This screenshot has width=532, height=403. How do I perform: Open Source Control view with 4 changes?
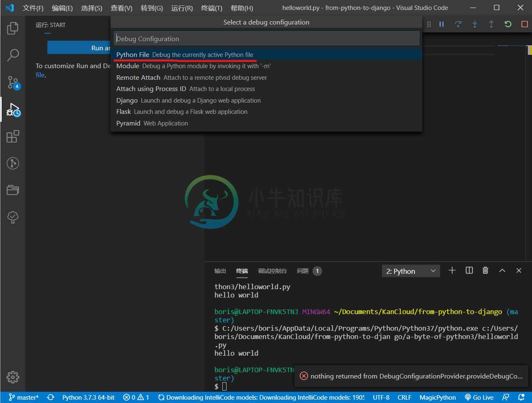[13, 82]
